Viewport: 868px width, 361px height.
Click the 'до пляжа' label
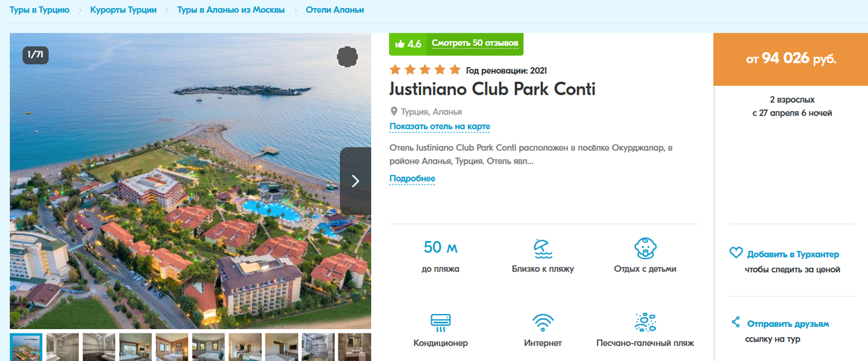pyautogui.click(x=441, y=269)
